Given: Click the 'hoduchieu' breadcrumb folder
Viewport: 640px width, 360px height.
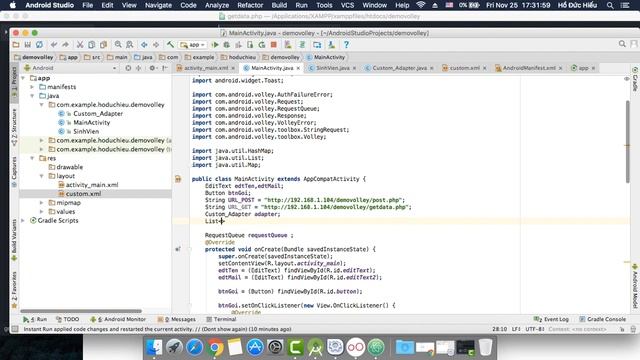Looking at the screenshot, I should (x=238, y=57).
